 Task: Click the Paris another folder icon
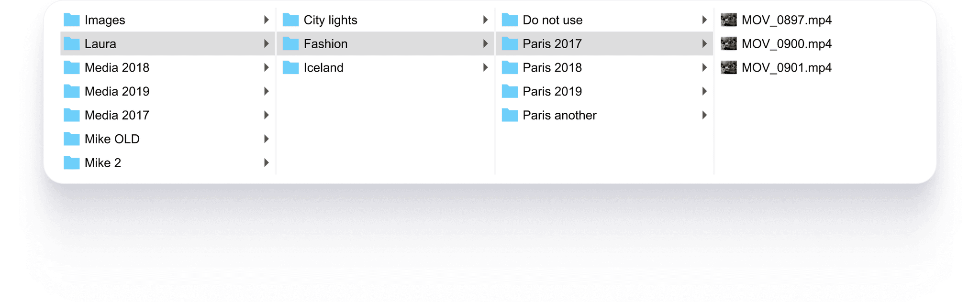[x=510, y=115]
